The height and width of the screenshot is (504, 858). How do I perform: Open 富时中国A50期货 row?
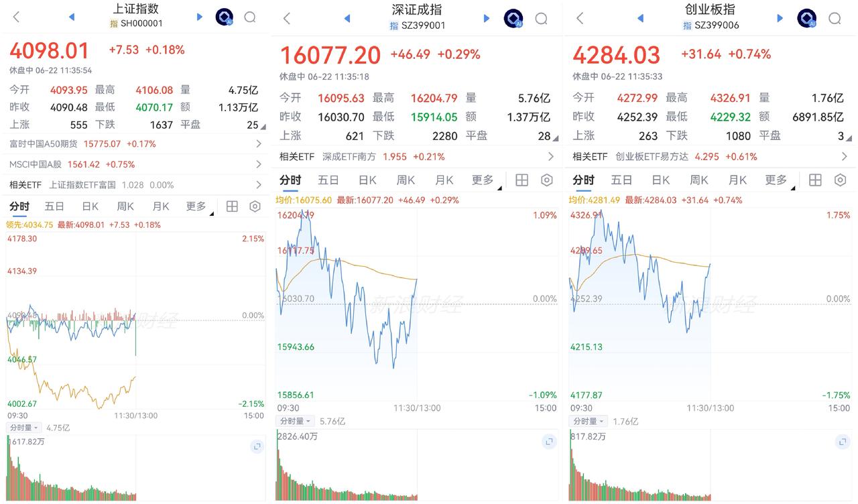tap(135, 143)
